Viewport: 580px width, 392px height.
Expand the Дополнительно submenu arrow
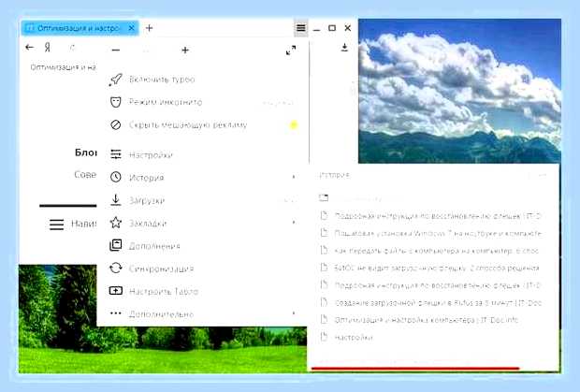(294, 313)
